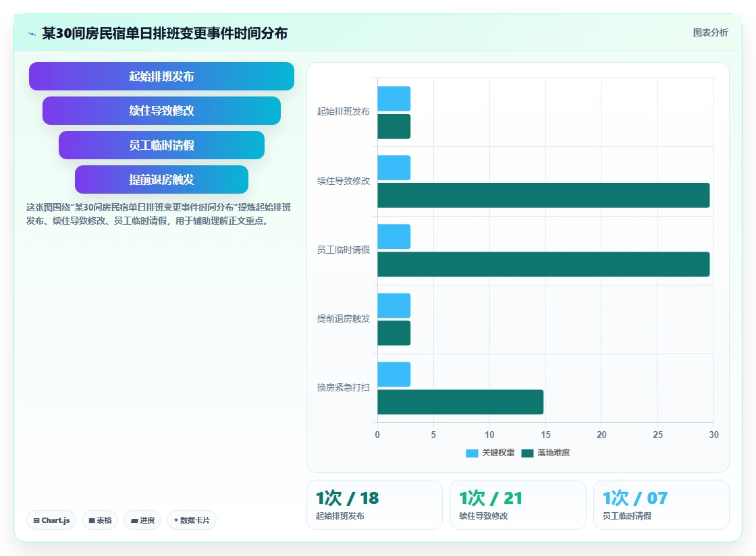Click the x-axis tick label 30
Screen dimensions: 756x556
coord(713,435)
